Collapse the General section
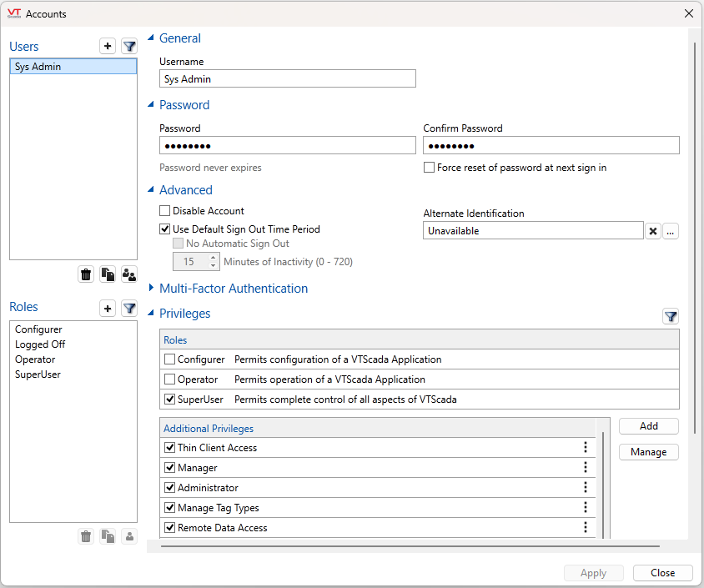 (151, 38)
